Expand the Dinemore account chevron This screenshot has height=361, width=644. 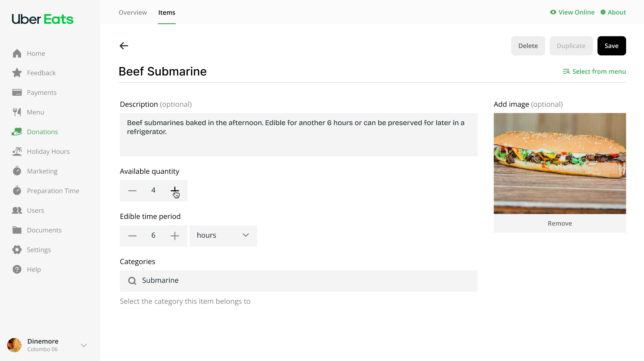pos(84,345)
